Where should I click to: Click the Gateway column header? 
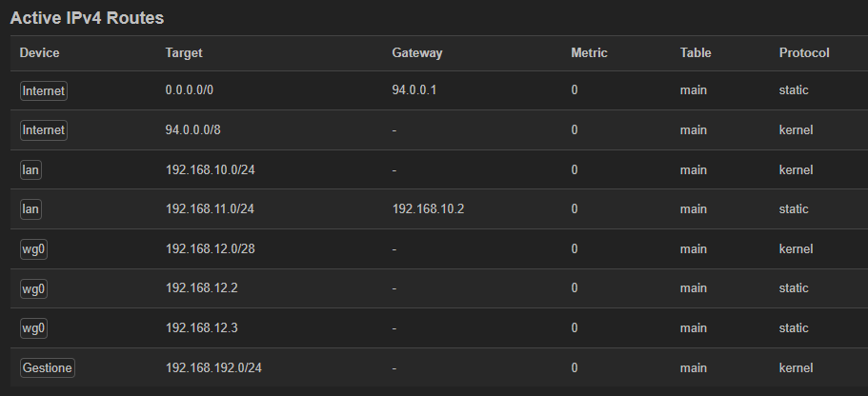[416, 52]
